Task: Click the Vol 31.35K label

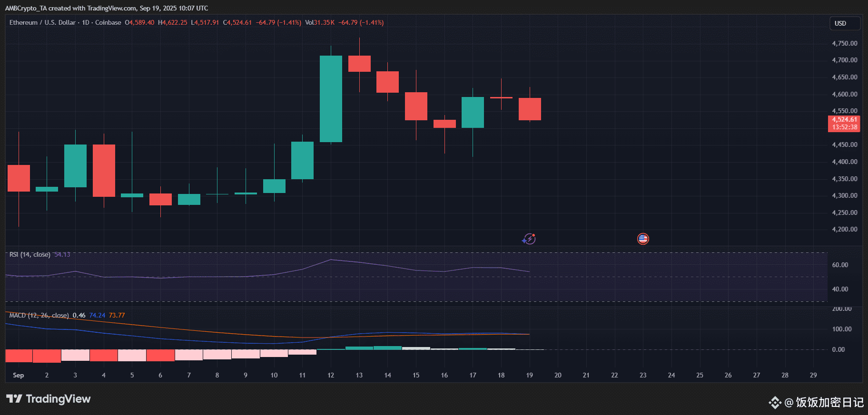Action: click(x=320, y=22)
